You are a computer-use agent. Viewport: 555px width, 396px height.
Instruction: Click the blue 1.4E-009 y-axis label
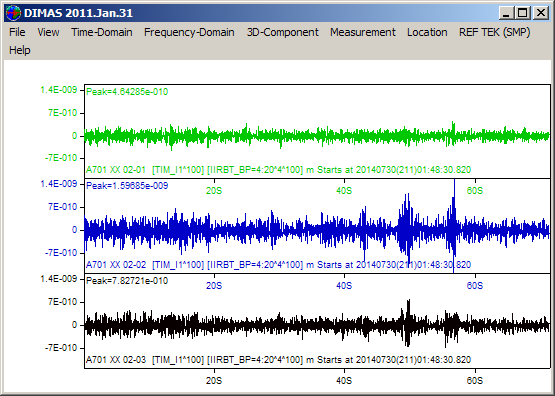pyautogui.click(x=59, y=184)
